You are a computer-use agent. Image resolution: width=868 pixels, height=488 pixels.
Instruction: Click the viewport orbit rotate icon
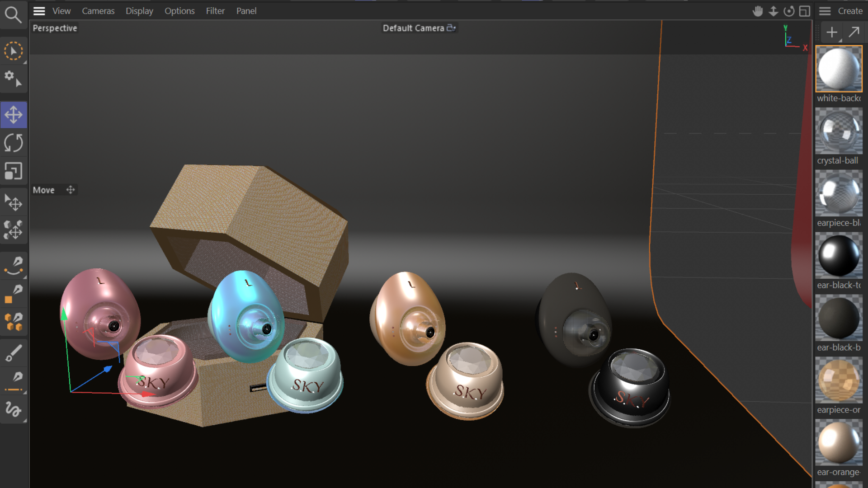click(789, 11)
